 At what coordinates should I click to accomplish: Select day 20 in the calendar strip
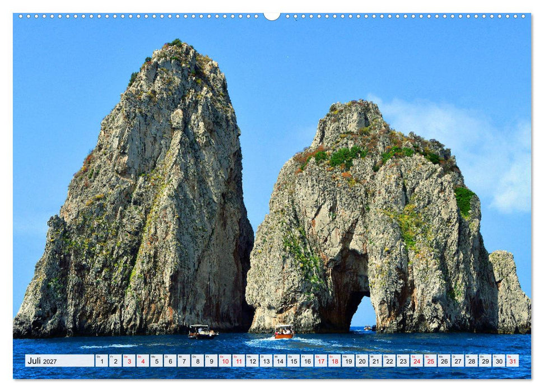(362, 361)
